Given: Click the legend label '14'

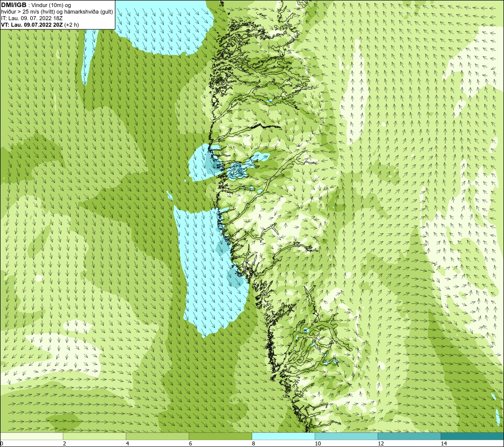Looking at the screenshot, I should [x=444, y=443].
